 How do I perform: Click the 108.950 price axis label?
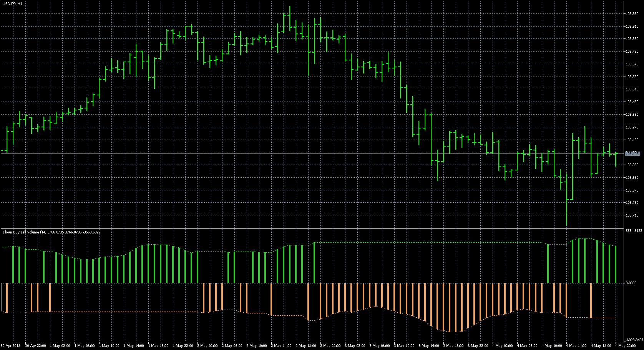[x=632, y=178]
